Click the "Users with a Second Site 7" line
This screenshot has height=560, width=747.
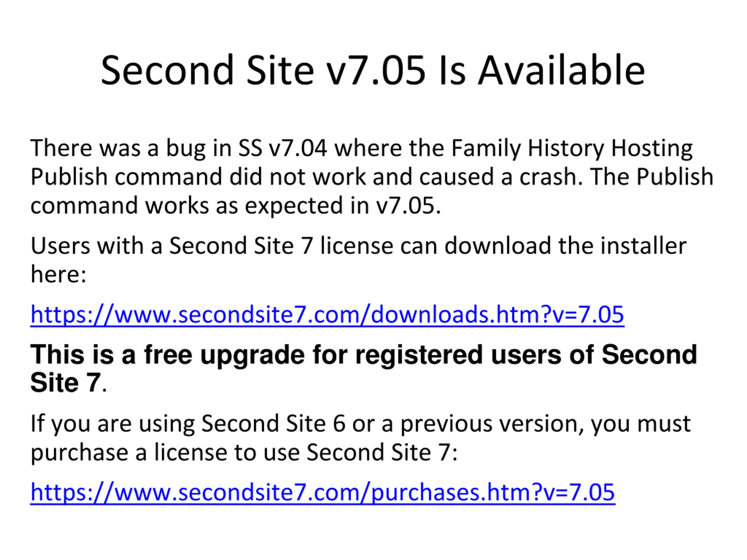[x=171, y=245]
